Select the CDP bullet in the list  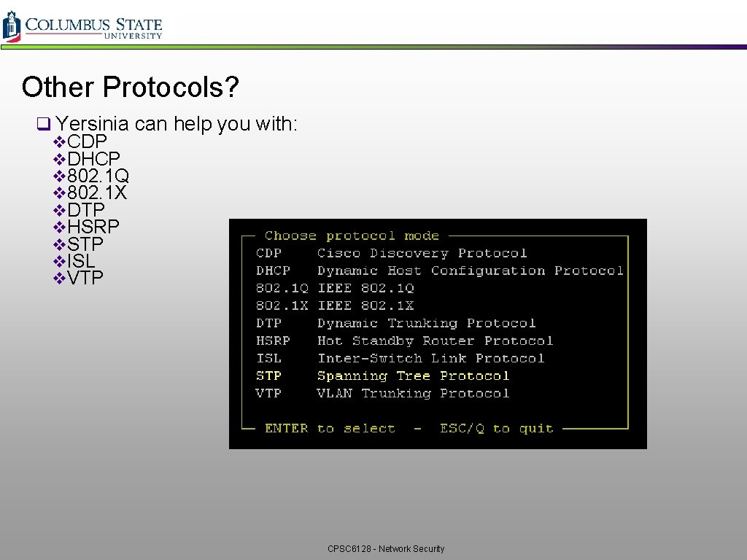80,141
